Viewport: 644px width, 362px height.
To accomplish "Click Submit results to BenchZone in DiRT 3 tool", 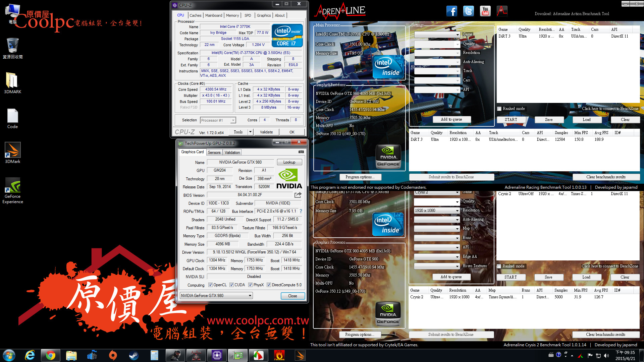I will (451, 177).
